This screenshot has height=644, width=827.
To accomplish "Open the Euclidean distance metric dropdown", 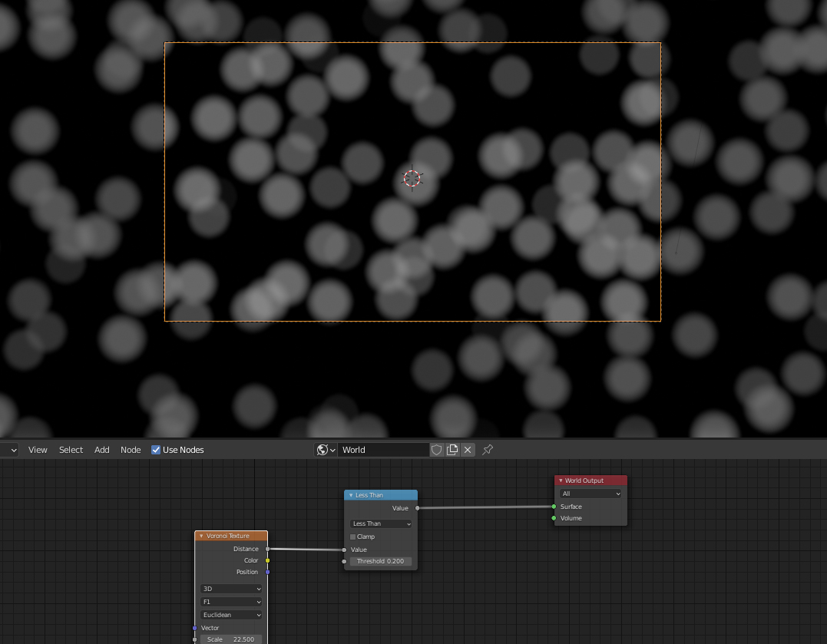I will pos(231,615).
